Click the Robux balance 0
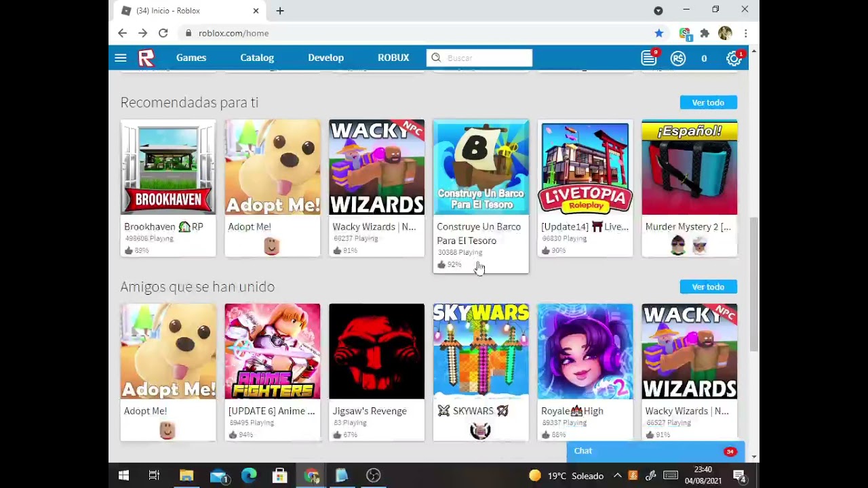Screen dimensions: 868x488 pyautogui.click(x=704, y=58)
